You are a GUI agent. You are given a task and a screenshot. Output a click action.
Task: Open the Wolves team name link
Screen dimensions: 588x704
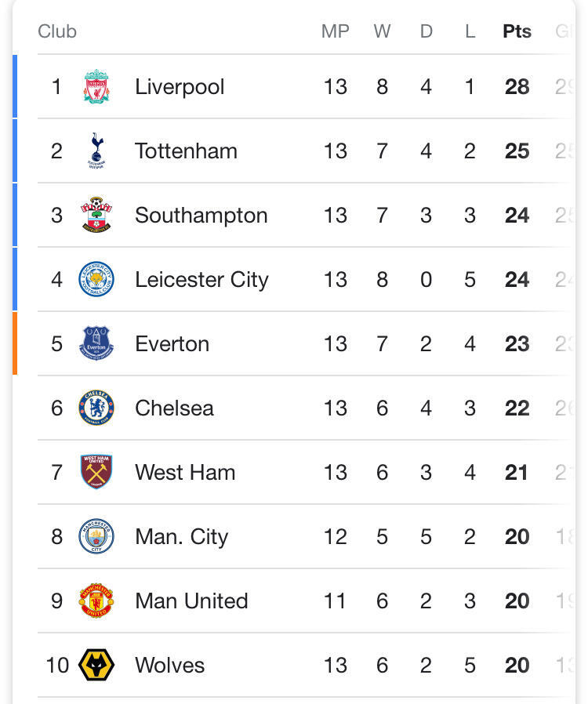point(169,666)
